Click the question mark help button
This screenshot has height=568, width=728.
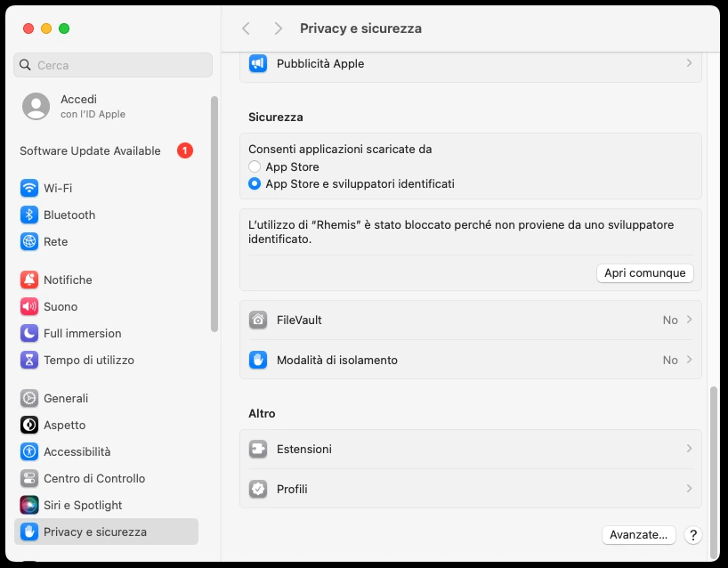click(x=692, y=535)
